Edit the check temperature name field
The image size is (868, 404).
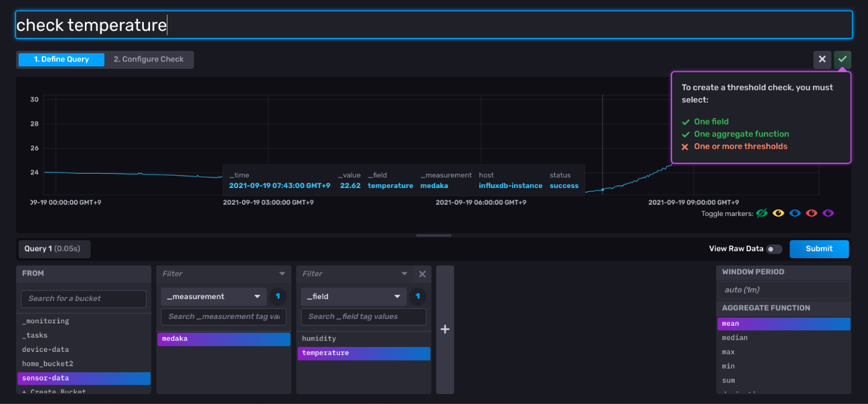pyautogui.click(x=434, y=25)
